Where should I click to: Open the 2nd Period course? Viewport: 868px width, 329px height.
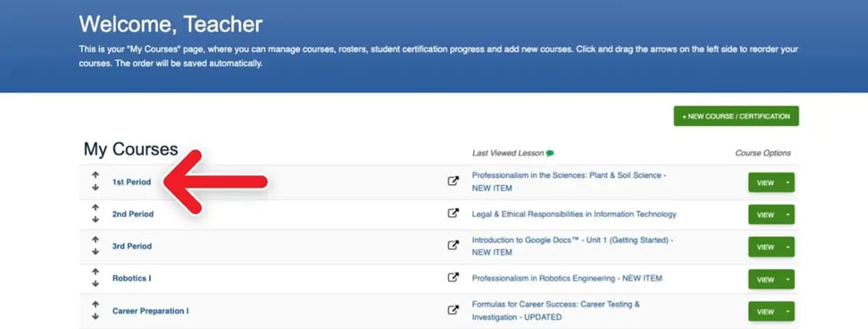click(x=133, y=214)
